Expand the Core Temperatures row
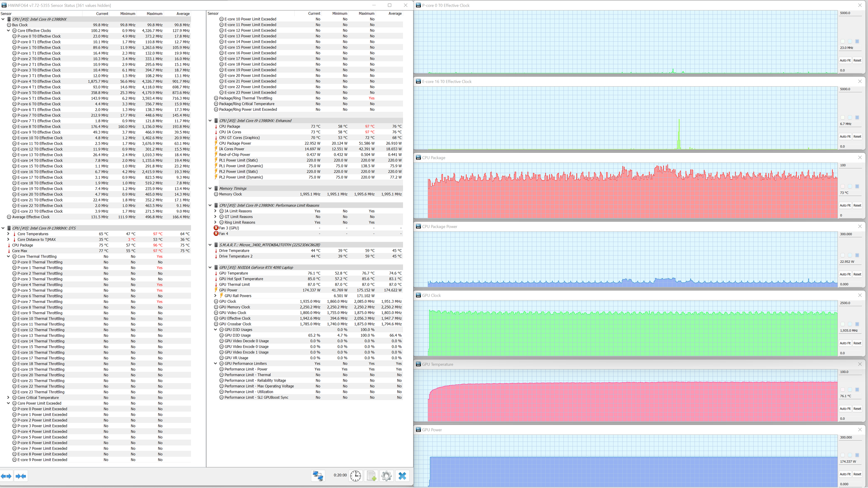This screenshot has width=868, height=488. (8, 234)
